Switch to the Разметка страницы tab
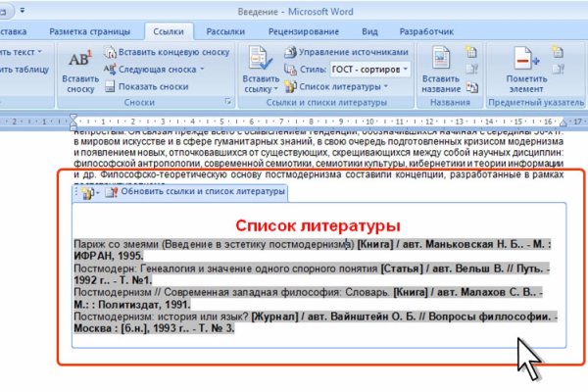The width and height of the screenshot is (588, 392). [105, 29]
